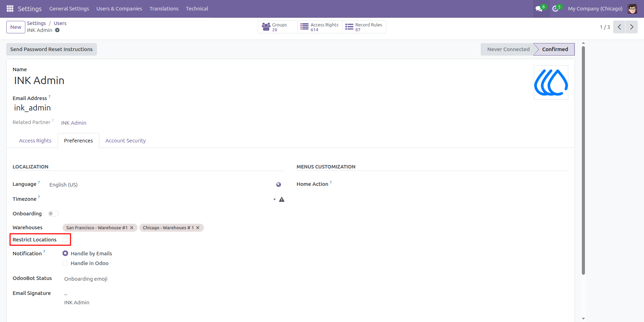Open the apps grid menu icon
Screen dimensions: 644x322
click(x=10, y=8)
